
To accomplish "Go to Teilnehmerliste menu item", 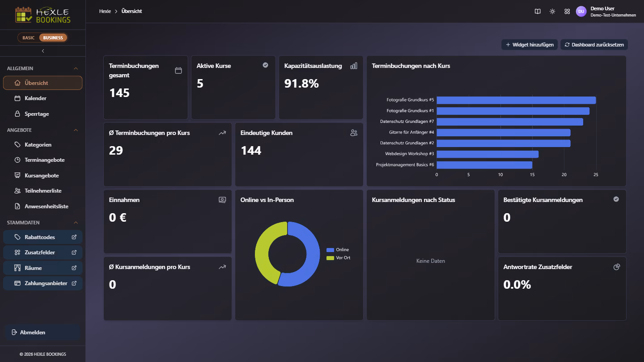I will pyautogui.click(x=43, y=191).
